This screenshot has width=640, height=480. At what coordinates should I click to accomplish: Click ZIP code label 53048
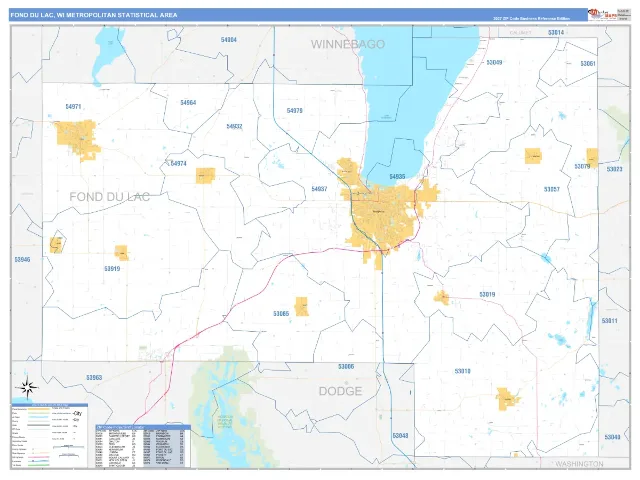[x=400, y=436]
